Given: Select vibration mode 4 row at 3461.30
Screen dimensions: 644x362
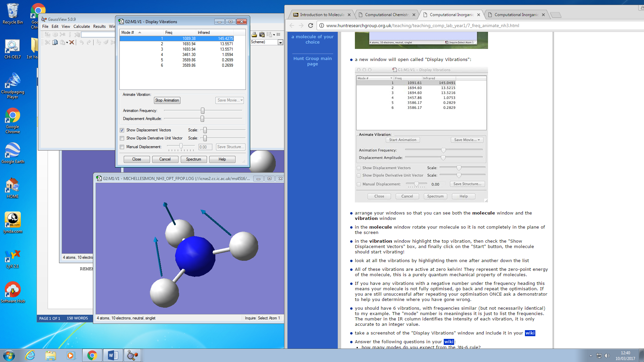Looking at the screenshot, I should 183,55.
